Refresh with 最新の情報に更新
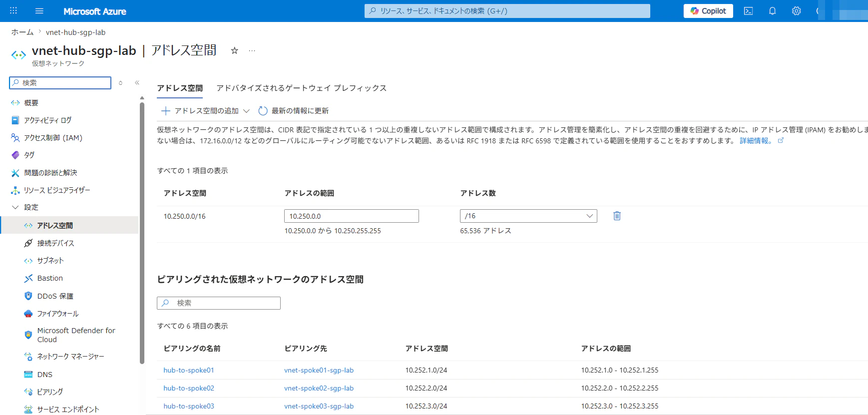Screen dimensions: 868x415 [x=294, y=111]
